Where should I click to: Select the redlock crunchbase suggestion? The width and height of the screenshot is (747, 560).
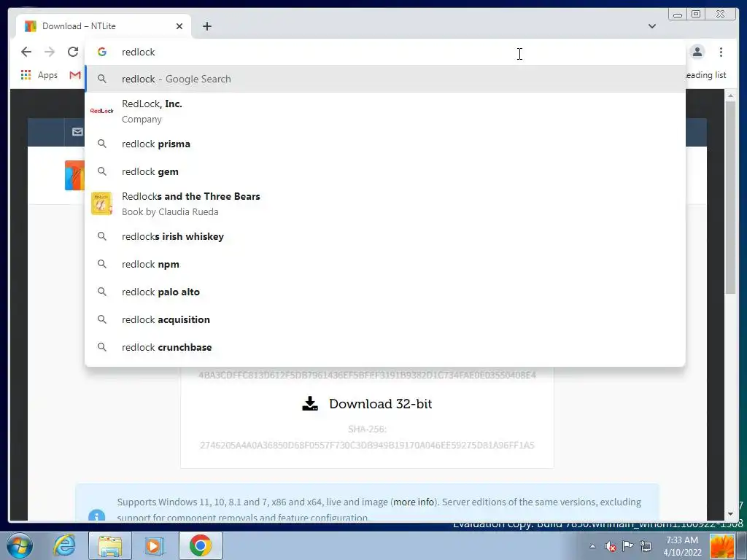(385, 347)
